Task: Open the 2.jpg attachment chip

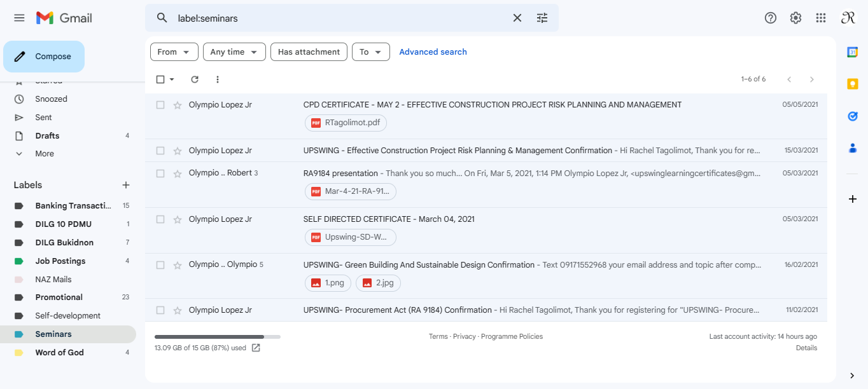Action: (378, 283)
